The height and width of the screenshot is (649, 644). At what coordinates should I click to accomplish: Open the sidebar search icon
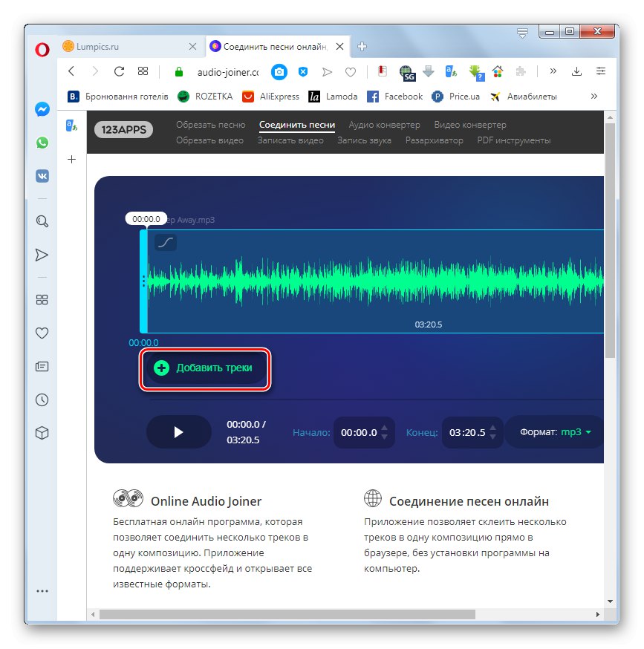coord(42,221)
